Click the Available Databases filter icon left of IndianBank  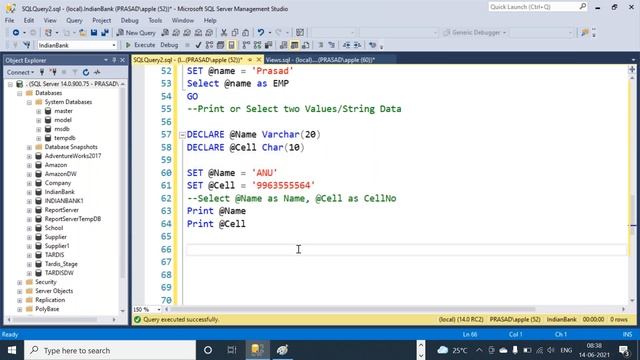coord(27,45)
